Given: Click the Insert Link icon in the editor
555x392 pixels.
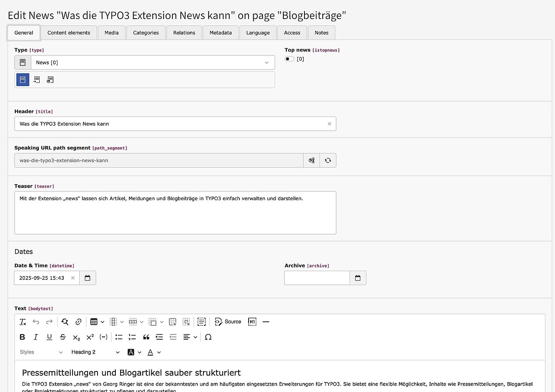Looking at the screenshot, I should tap(78, 321).
